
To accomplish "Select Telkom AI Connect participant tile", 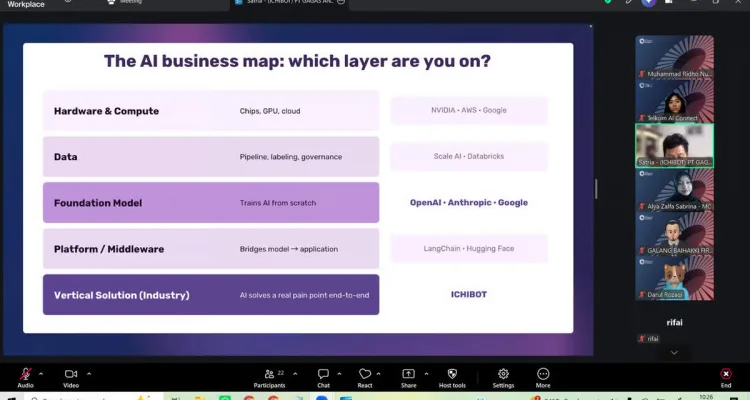I will pyautogui.click(x=674, y=101).
